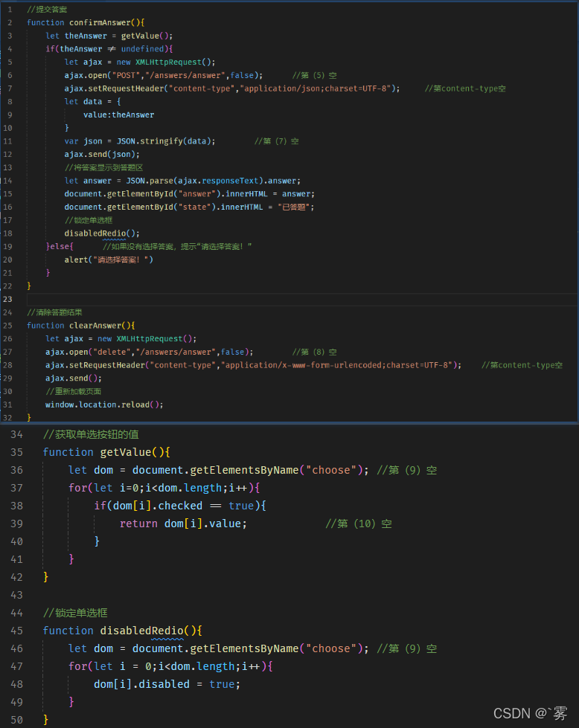Select the confirmAnswer function name

tap(100, 22)
